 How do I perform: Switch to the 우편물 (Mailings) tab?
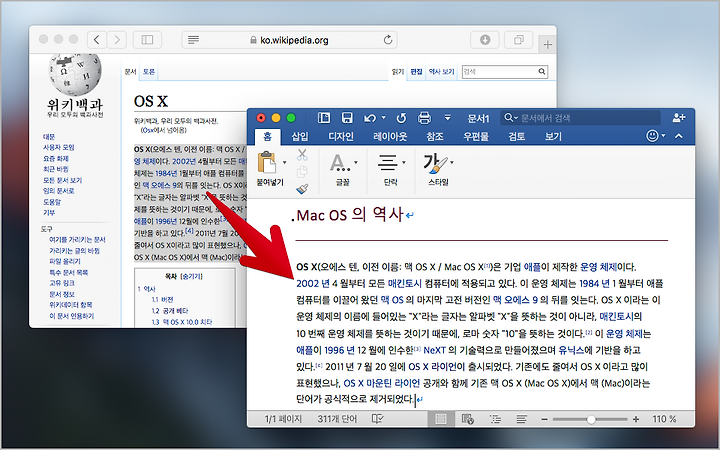(x=476, y=136)
